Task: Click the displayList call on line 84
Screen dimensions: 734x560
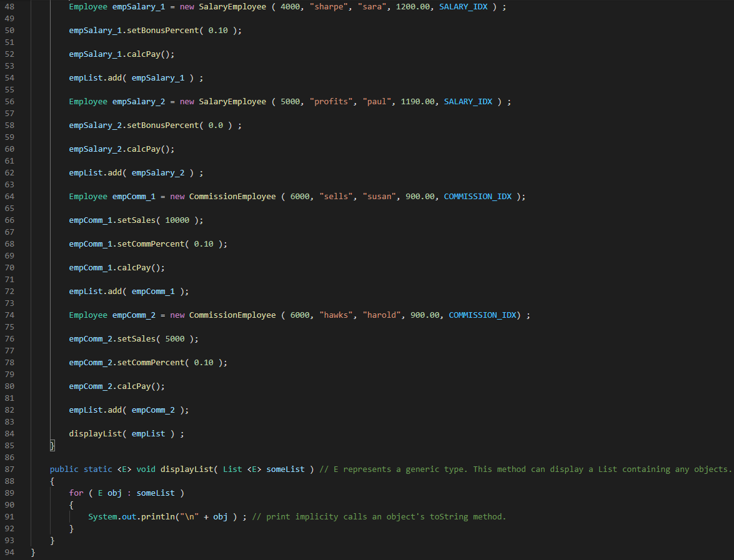Action: (94, 433)
